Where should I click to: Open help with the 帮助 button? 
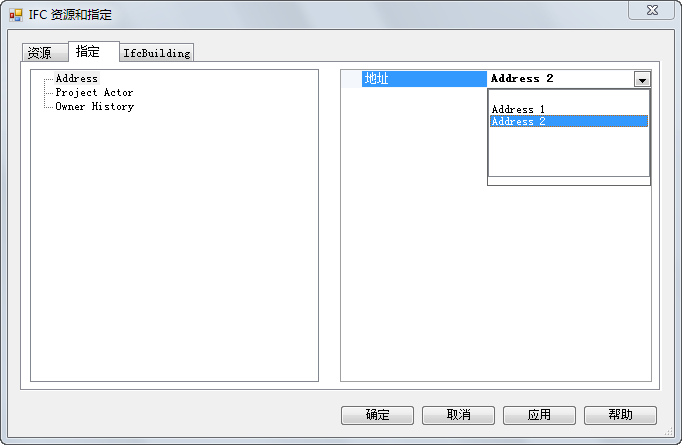(620, 415)
